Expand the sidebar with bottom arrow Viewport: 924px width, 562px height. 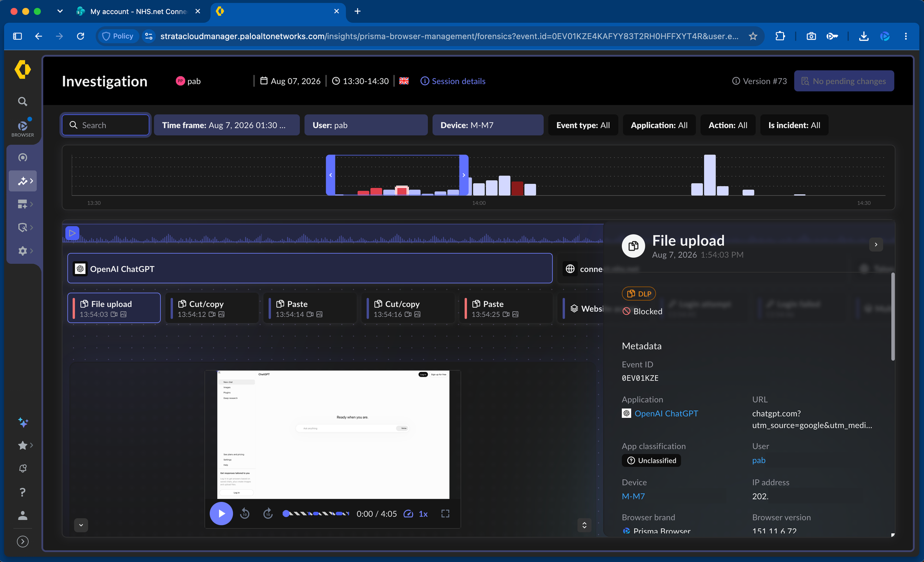coord(23,542)
